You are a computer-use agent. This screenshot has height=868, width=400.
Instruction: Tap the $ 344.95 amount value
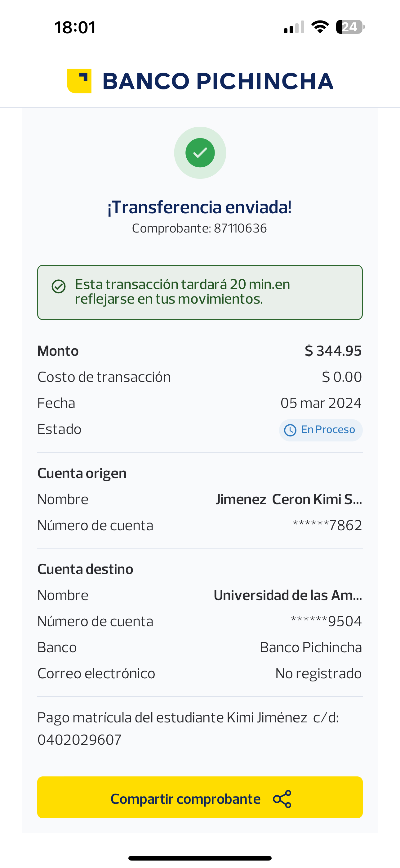[333, 351]
